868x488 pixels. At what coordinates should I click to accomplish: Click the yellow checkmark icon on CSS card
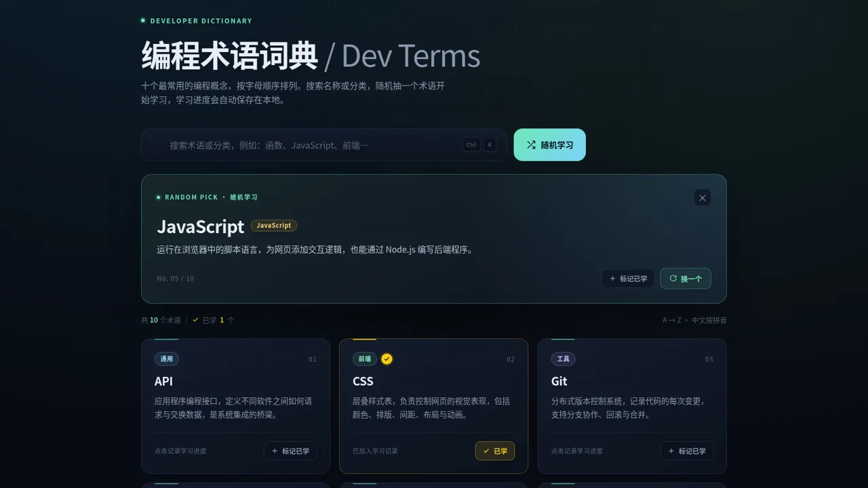pyautogui.click(x=387, y=359)
